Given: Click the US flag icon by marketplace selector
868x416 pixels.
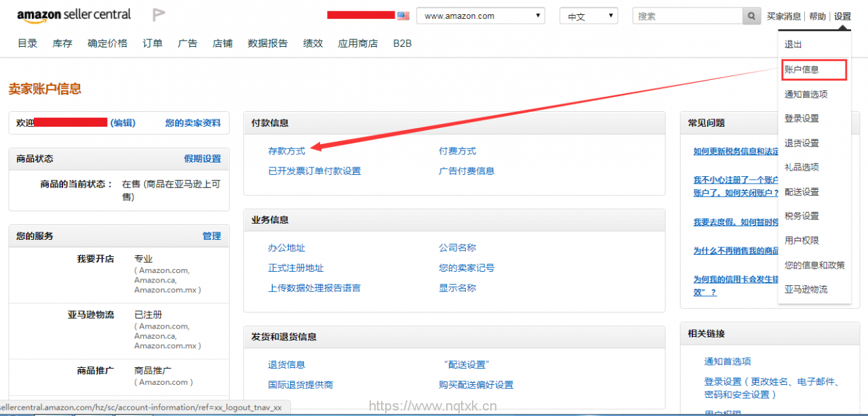Looking at the screenshot, I should (403, 16).
